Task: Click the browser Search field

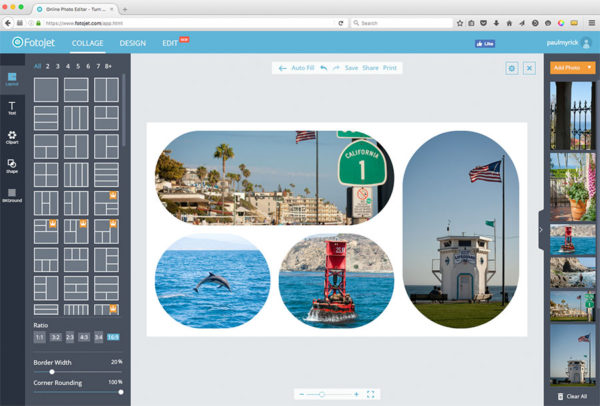Action: [x=402, y=23]
